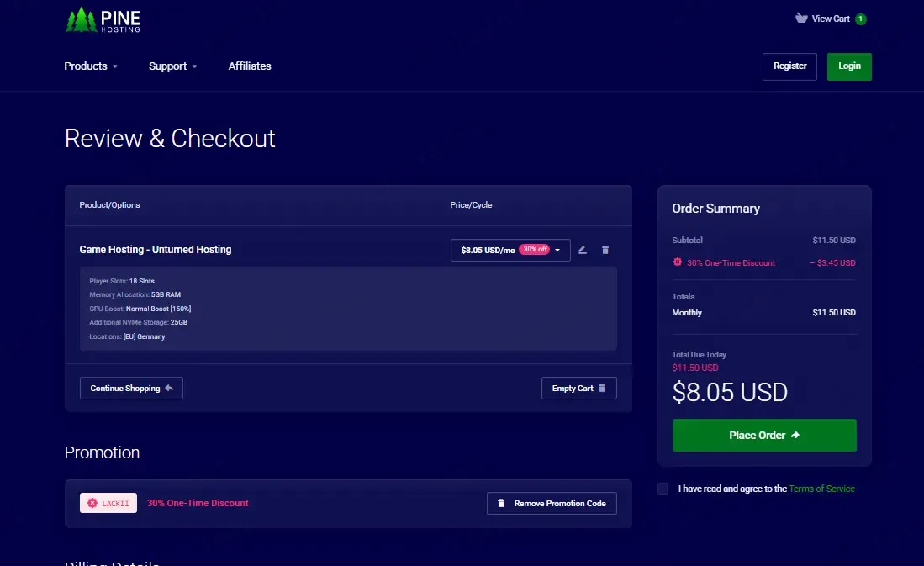Place the order
This screenshot has width=924, height=566.
[x=764, y=435]
